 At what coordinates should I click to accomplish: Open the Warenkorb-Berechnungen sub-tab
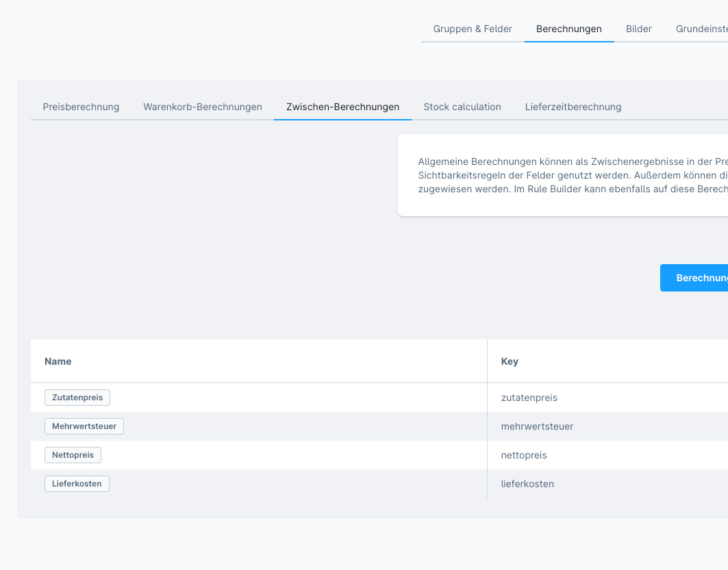[202, 107]
